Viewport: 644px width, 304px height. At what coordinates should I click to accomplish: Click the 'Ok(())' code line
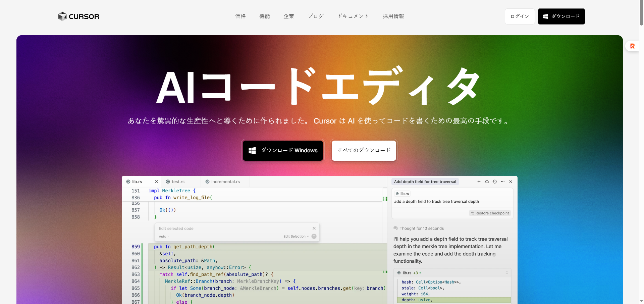(168, 210)
